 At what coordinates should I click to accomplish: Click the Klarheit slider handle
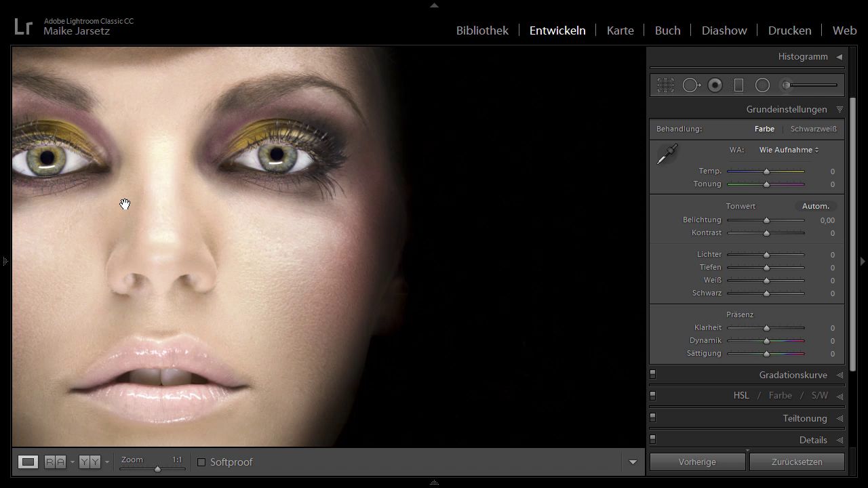coord(766,328)
